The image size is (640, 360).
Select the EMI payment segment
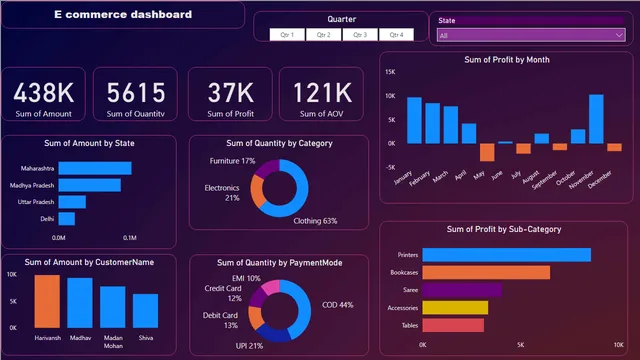[x=270, y=287]
